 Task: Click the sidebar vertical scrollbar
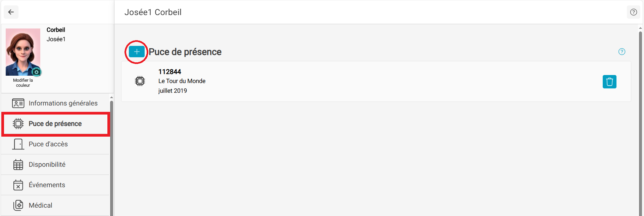click(x=111, y=157)
